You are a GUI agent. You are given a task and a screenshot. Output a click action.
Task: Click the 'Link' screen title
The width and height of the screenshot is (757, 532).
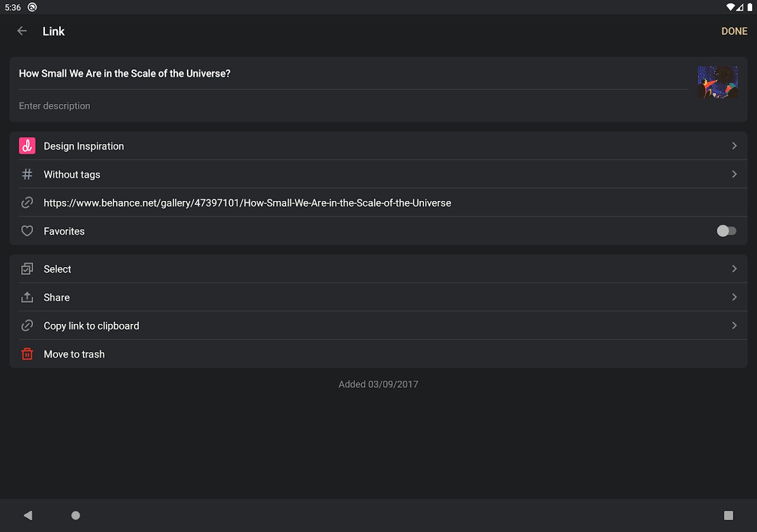(53, 31)
